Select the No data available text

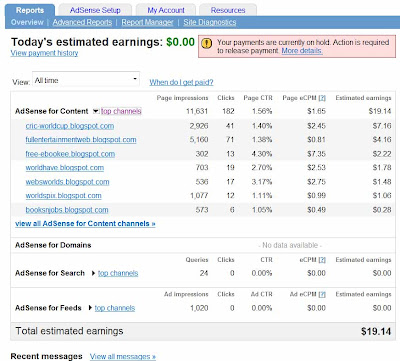290,245
